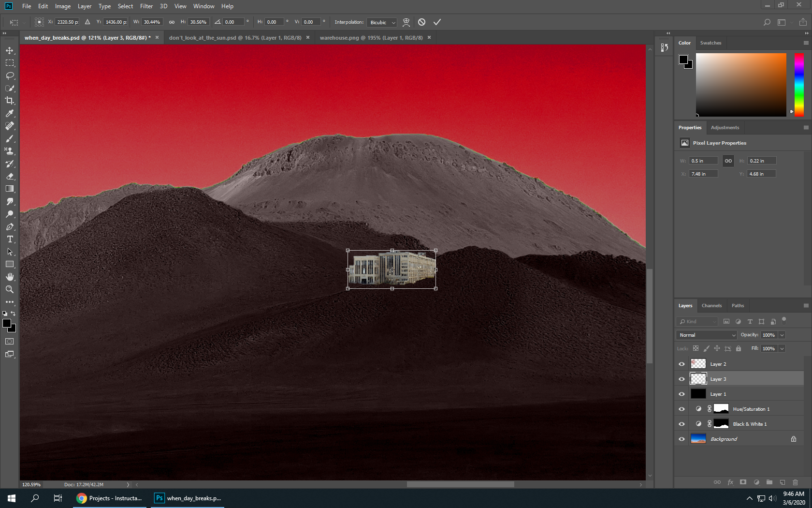Open Chrome Projects window from taskbar
Image resolution: width=812 pixels, height=508 pixels.
click(x=110, y=498)
